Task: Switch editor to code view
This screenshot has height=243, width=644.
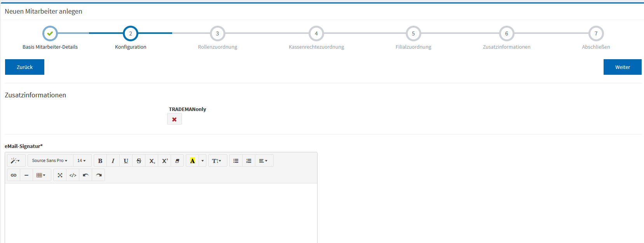Action: point(73,175)
